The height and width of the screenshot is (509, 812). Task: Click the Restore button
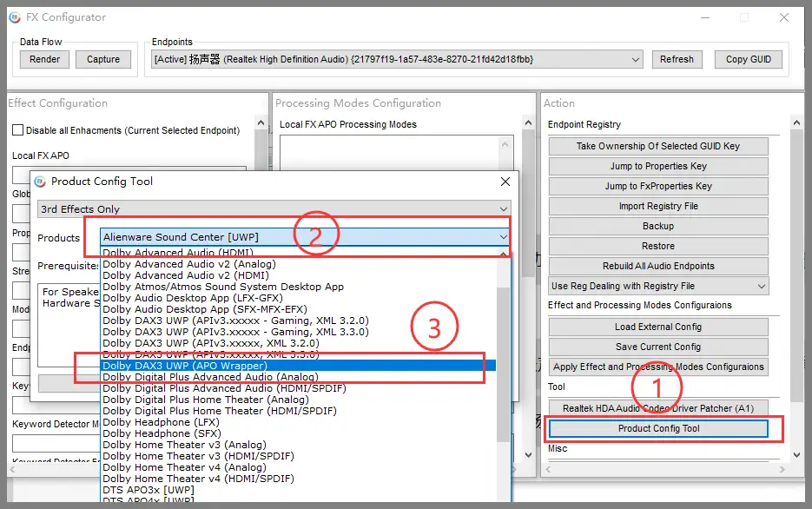point(658,246)
